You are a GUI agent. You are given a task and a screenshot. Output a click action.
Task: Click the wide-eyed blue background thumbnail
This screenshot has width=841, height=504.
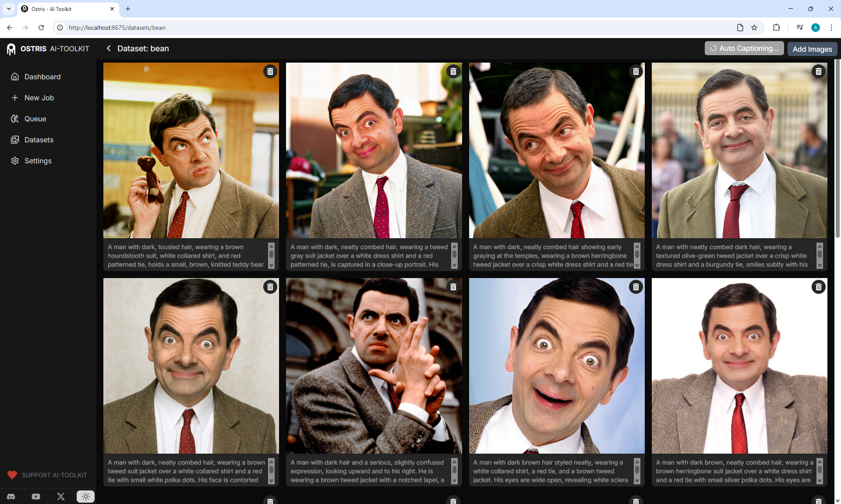click(556, 366)
